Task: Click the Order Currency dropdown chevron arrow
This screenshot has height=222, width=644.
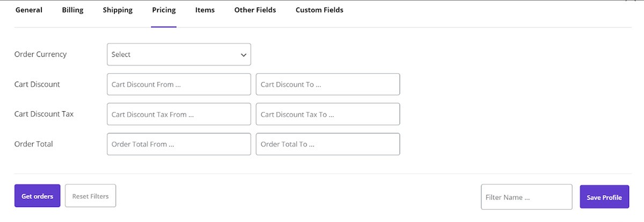Action: pyautogui.click(x=244, y=55)
